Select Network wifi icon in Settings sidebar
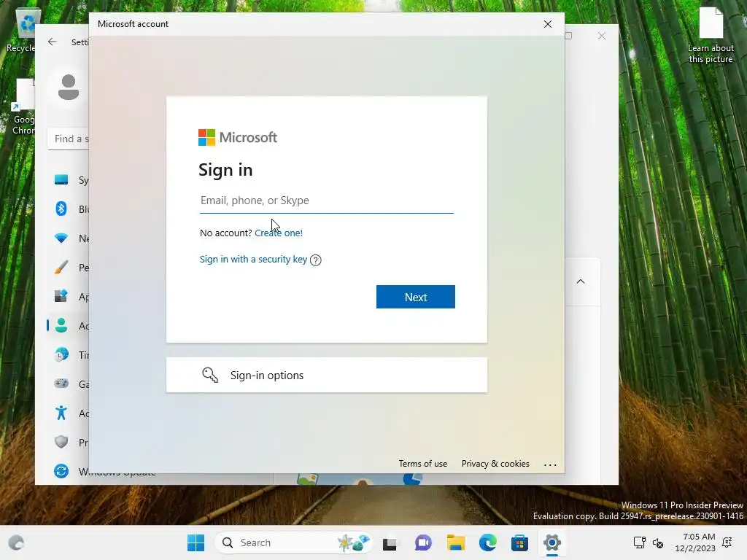The width and height of the screenshot is (747, 560). [61, 238]
